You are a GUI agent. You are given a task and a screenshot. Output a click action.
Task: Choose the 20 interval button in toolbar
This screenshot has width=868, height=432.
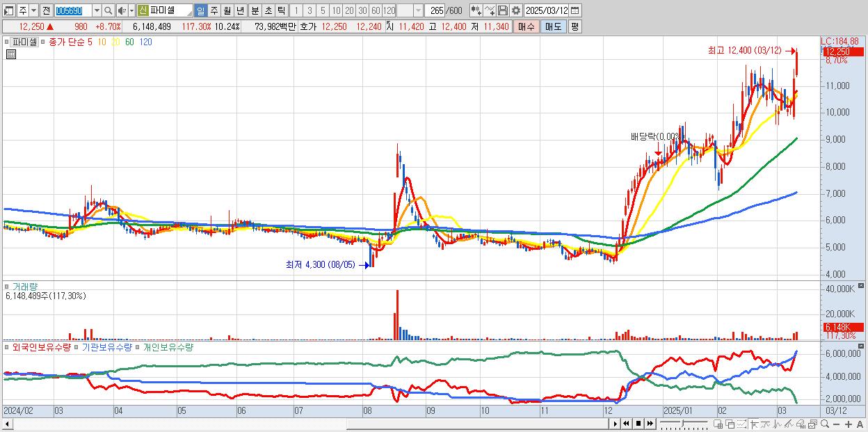pyautogui.click(x=349, y=10)
